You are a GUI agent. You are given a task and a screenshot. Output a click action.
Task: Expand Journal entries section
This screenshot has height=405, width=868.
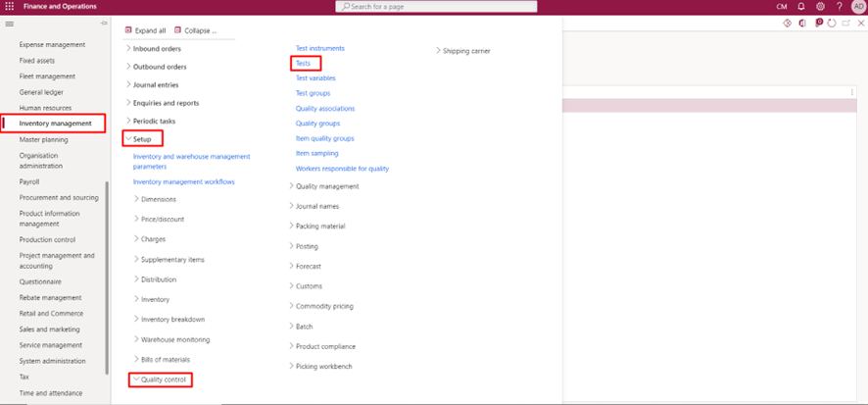tap(152, 84)
